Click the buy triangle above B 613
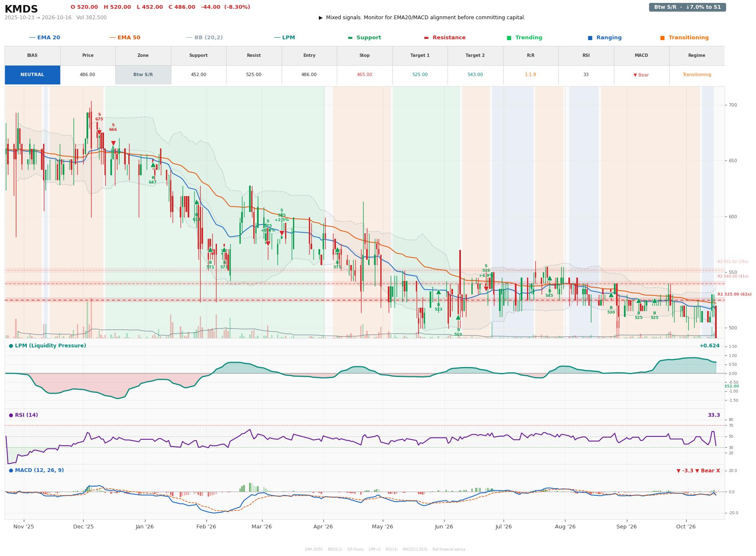This screenshot has height=556, width=756. point(196,202)
